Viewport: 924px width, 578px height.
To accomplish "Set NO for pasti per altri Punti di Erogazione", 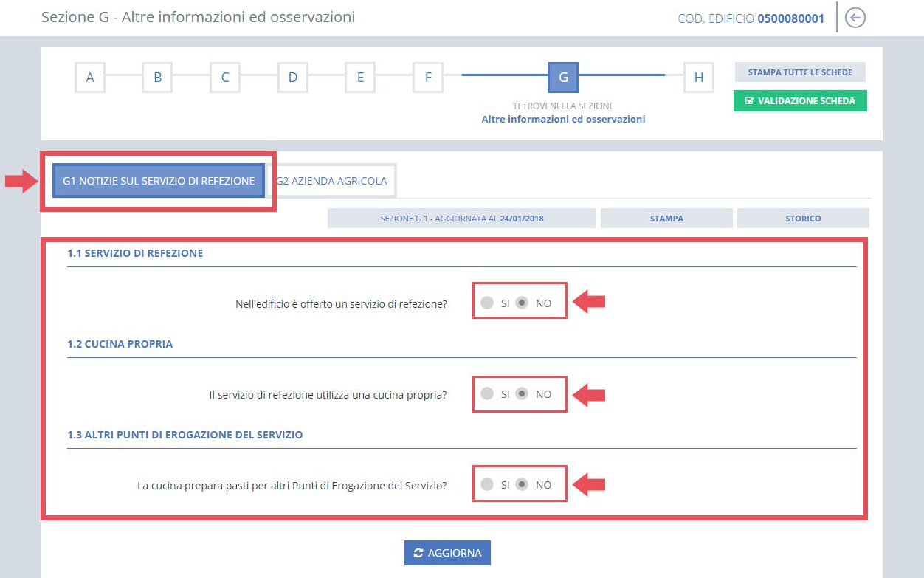I will [523, 484].
